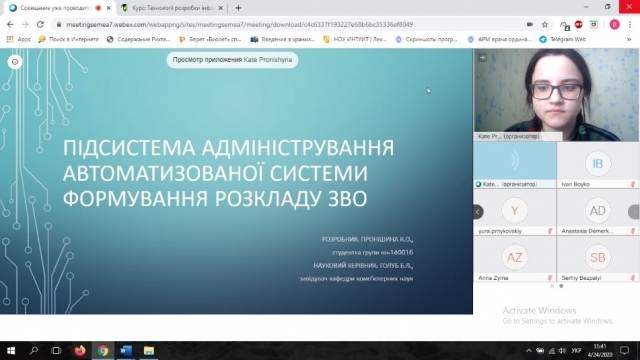Image resolution: width=640 pixels, height=360 pixels.
Task: Select Anastasia Demerk participant tile
Action: click(x=598, y=212)
